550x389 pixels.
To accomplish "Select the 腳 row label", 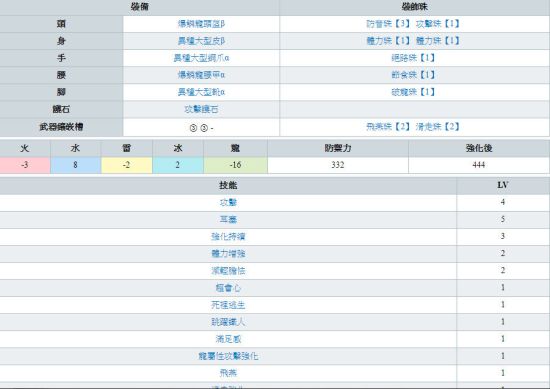I will (61, 92).
